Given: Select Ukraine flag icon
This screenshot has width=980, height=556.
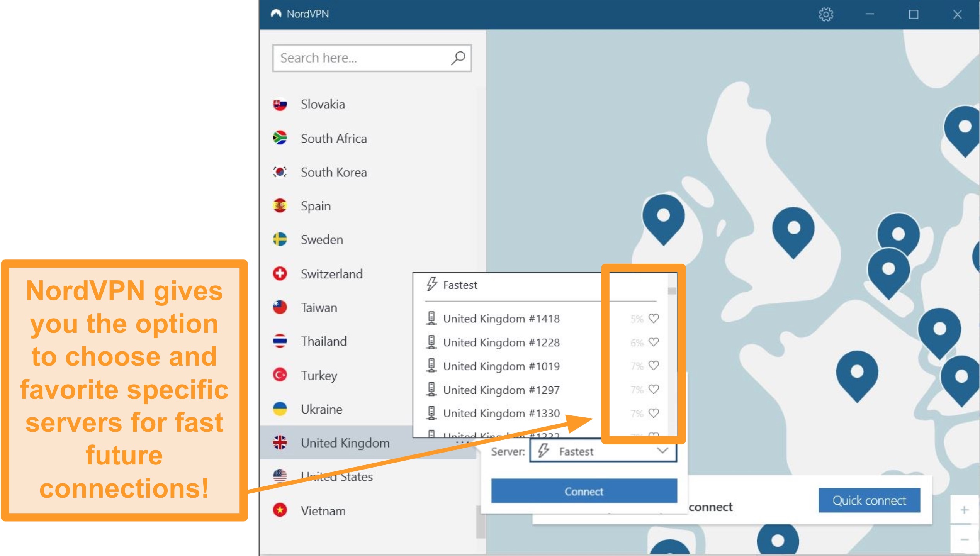Looking at the screenshot, I should 280,409.
